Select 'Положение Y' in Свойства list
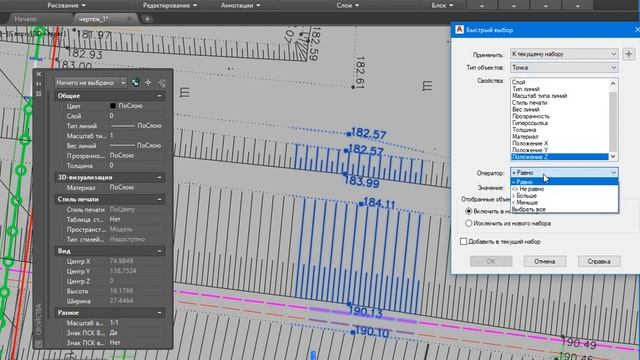This screenshot has height=360, width=640. pyautogui.click(x=530, y=150)
